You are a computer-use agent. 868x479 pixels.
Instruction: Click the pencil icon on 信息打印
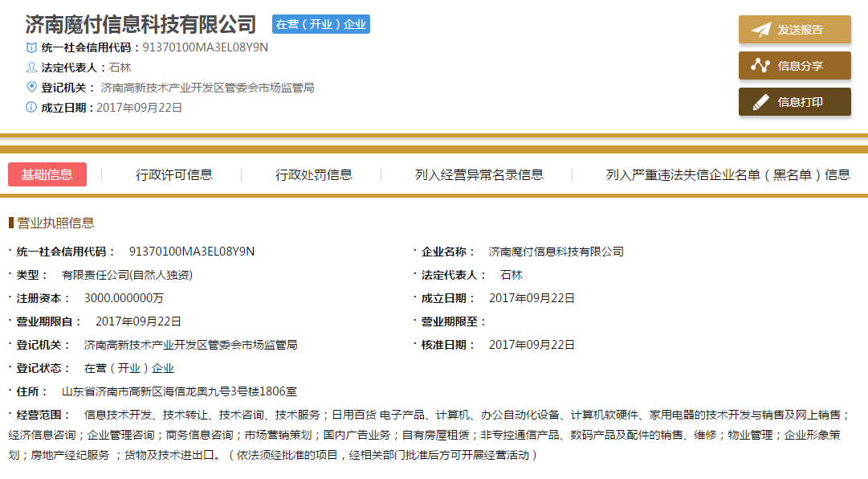[x=760, y=102]
